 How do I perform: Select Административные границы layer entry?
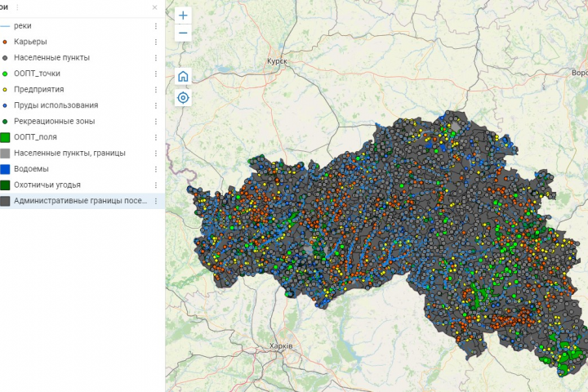80,201
